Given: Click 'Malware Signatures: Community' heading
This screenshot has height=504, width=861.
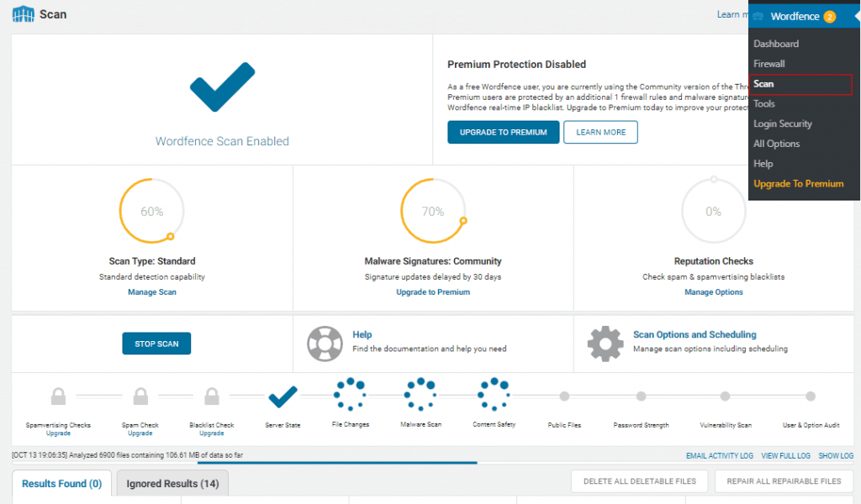Looking at the screenshot, I should click(x=433, y=261).
